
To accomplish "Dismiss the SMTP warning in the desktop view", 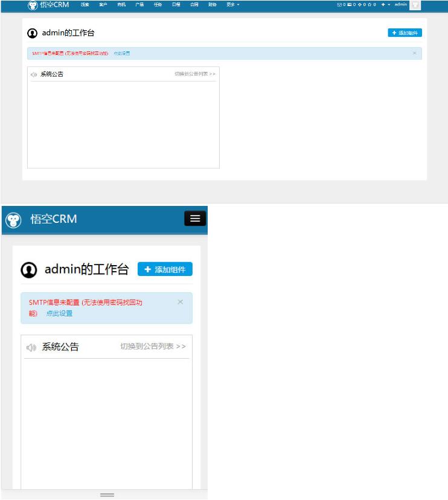I will click(x=414, y=53).
